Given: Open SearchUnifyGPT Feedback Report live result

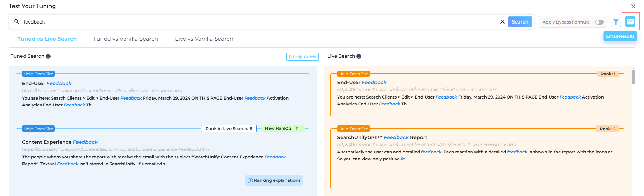Looking at the screenshot, I should pyautogui.click(x=382, y=137).
